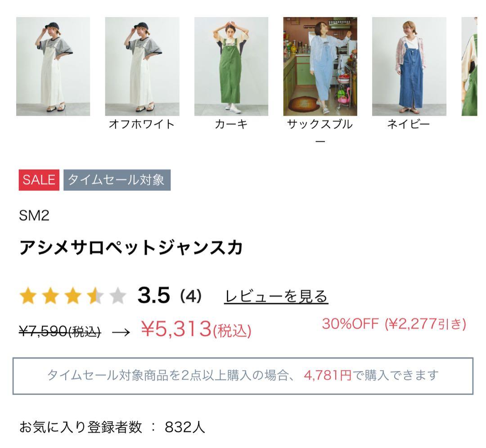
Task: Select the ネイビー denim dress thumbnail
Action: click(409, 66)
